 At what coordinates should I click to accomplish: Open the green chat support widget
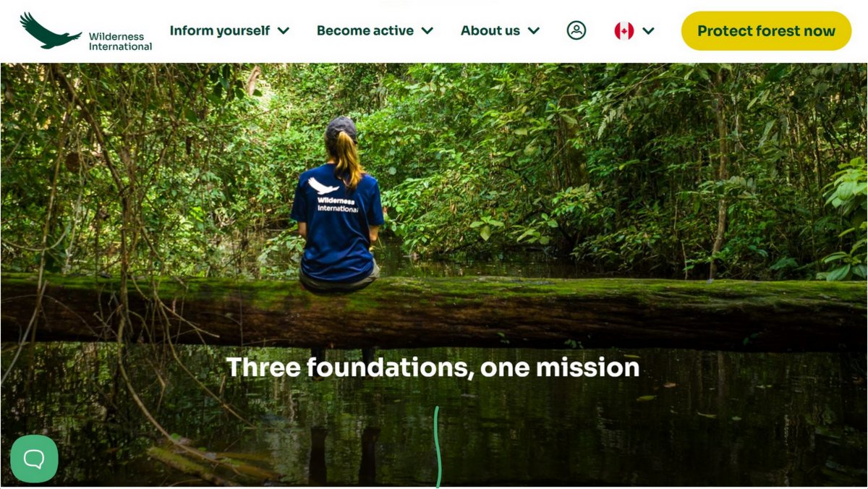34,459
